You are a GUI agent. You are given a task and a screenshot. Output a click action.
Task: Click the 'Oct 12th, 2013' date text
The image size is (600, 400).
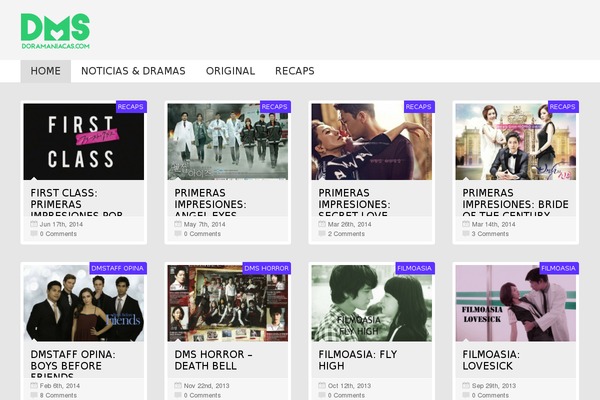349,385
